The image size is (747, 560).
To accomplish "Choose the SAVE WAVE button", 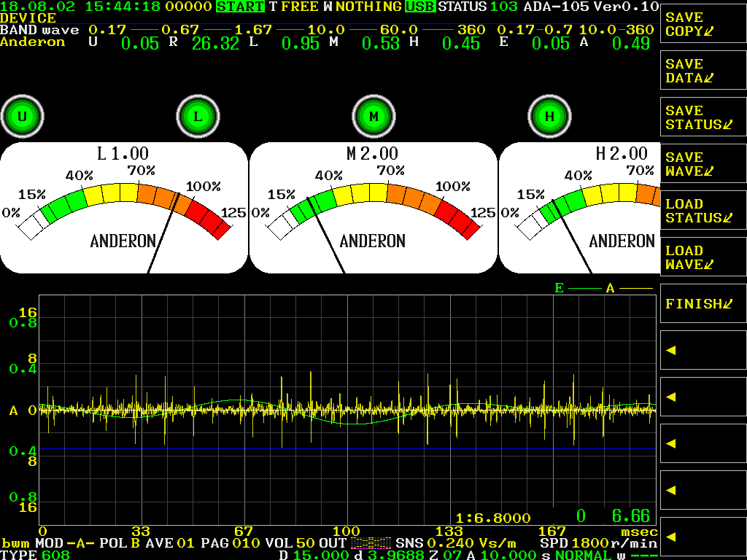I will coord(703,164).
